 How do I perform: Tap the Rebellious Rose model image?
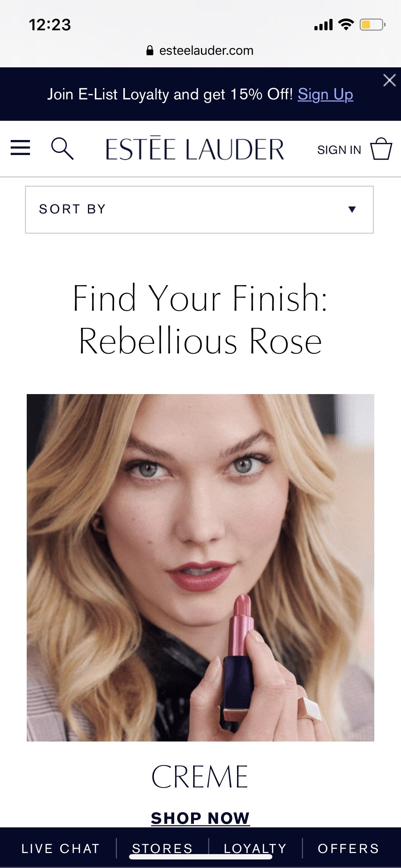pyautogui.click(x=200, y=568)
